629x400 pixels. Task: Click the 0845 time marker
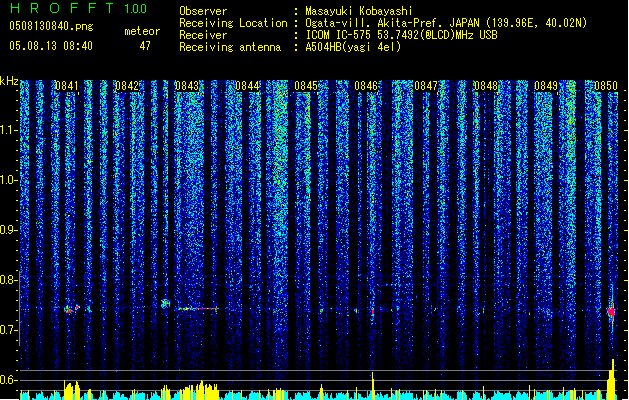coord(306,86)
